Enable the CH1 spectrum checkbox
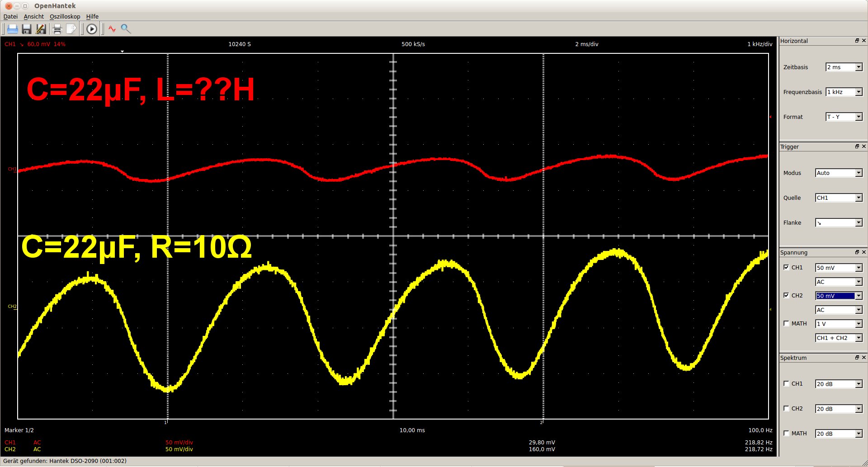The width and height of the screenshot is (868, 467). (786, 383)
